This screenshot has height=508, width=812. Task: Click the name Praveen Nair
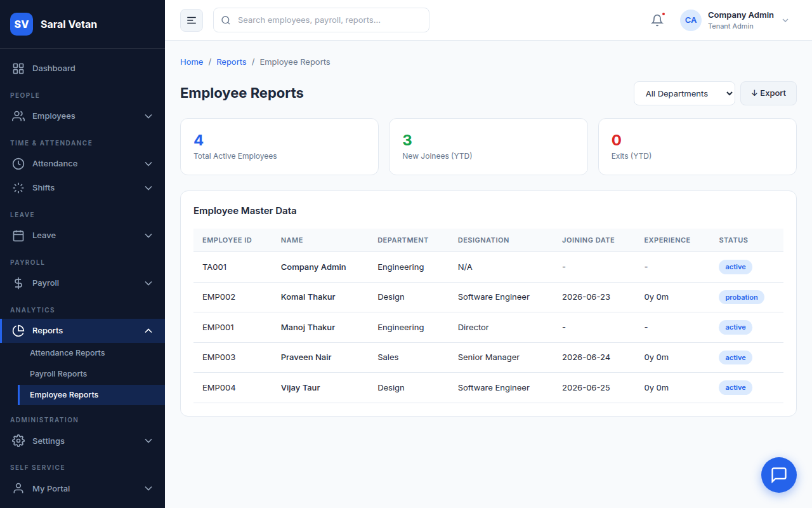pos(306,358)
